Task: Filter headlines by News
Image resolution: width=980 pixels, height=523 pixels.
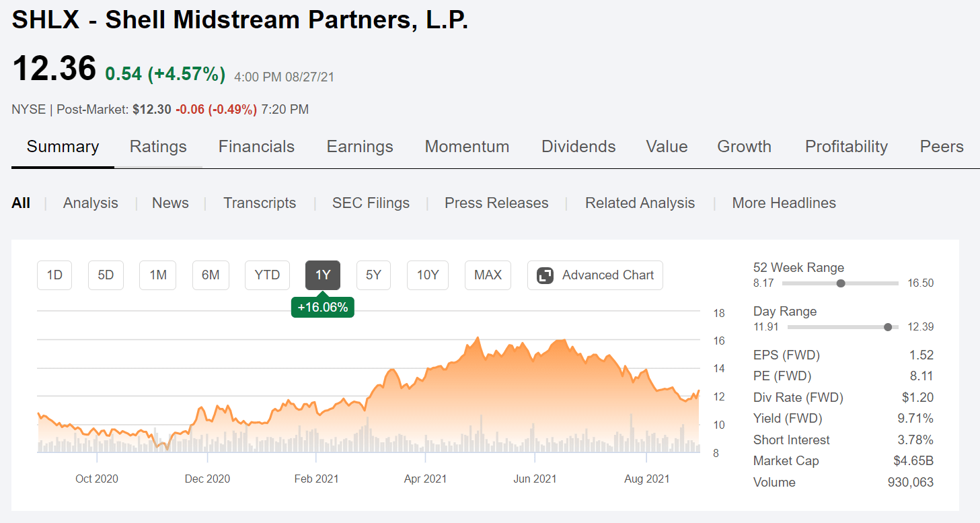Action: click(169, 203)
